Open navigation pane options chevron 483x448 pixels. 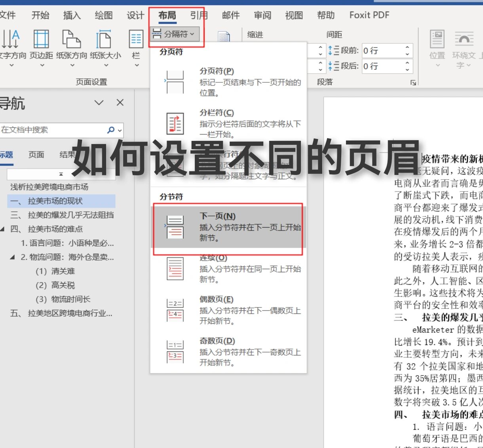coord(99,103)
